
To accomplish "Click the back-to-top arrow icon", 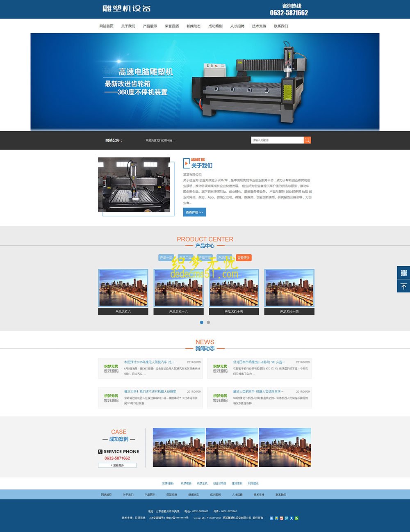I will [403, 286].
